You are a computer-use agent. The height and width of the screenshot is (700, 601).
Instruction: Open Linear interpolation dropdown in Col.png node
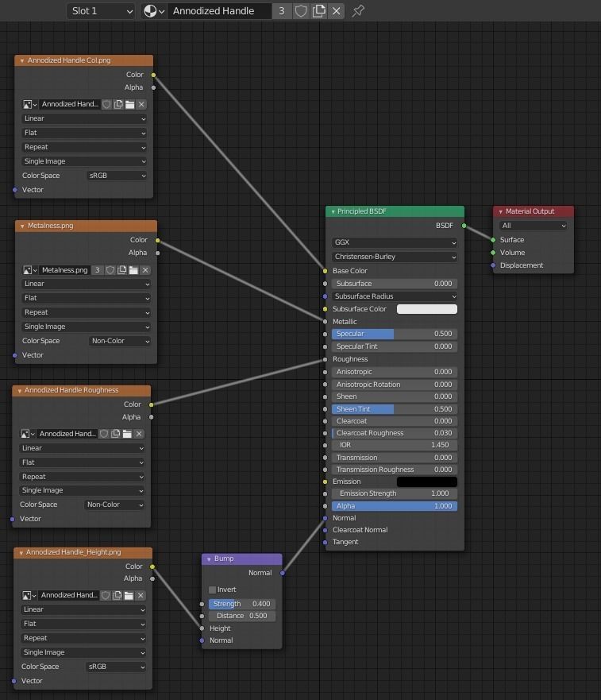coord(84,118)
